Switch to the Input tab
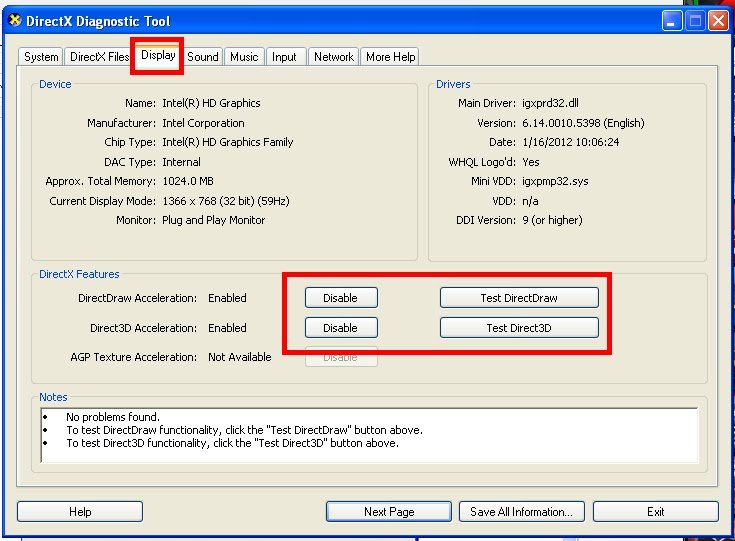 point(284,57)
